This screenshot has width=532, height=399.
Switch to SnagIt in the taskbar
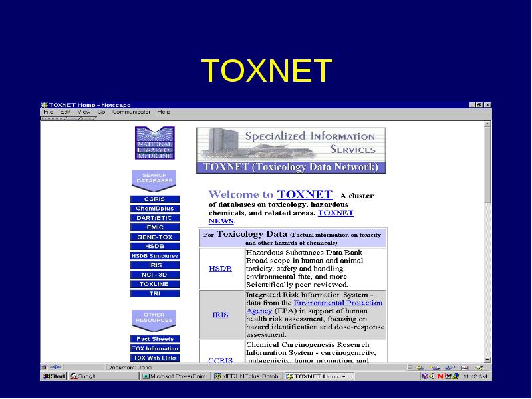pyautogui.click(x=104, y=376)
